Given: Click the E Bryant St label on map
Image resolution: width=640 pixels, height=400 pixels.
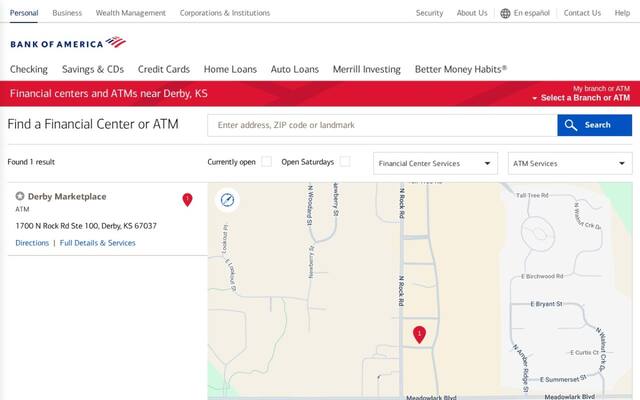Looking at the screenshot, I should coord(546,304).
